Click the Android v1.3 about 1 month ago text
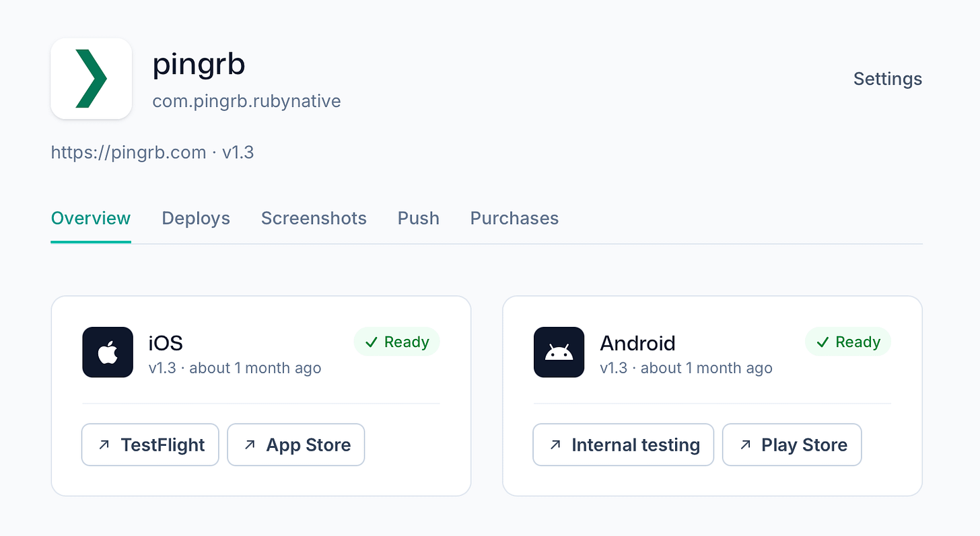980x536 pixels. pyautogui.click(x=687, y=369)
